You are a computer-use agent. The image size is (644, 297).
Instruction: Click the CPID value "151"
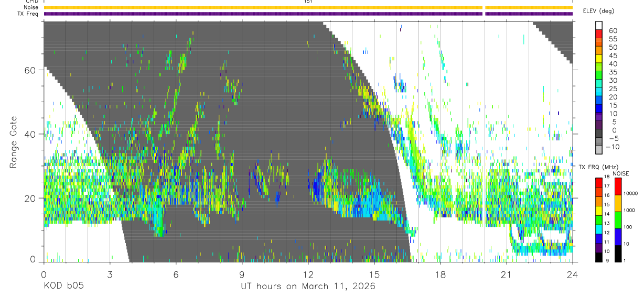click(308, 2)
